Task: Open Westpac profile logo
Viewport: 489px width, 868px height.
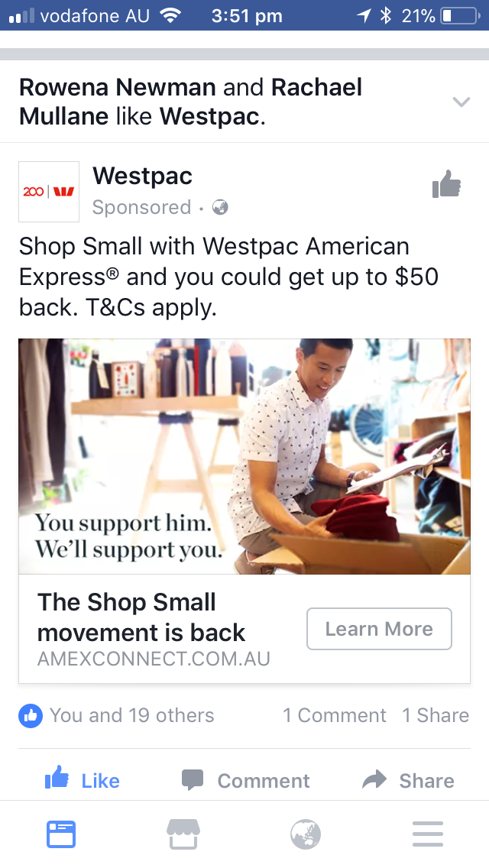Action: coord(49,192)
